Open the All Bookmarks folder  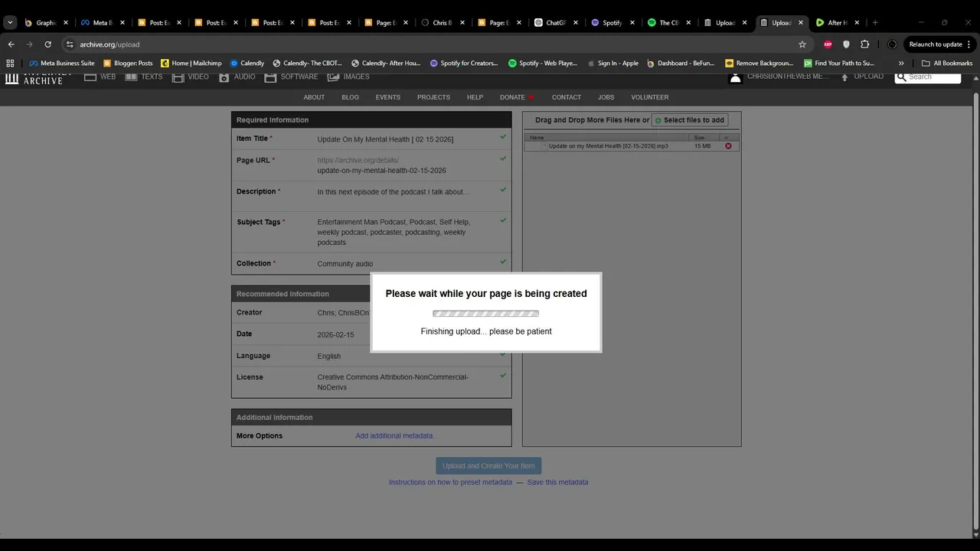[947, 63]
